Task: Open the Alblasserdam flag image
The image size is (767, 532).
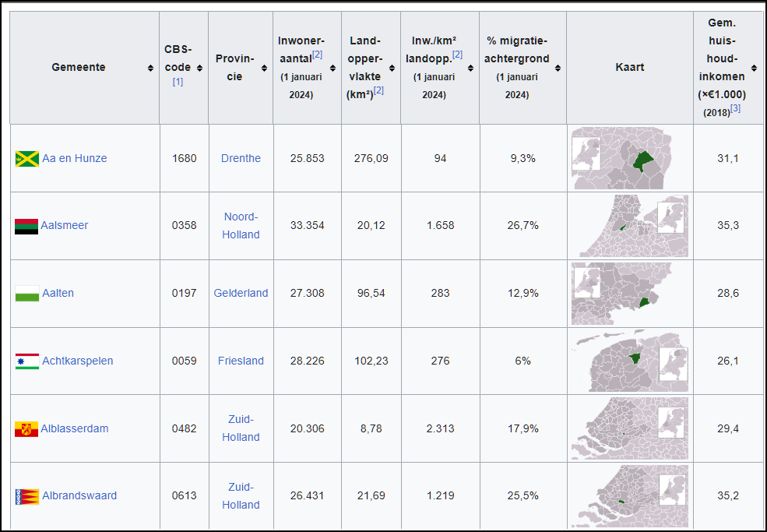Action: (26, 429)
